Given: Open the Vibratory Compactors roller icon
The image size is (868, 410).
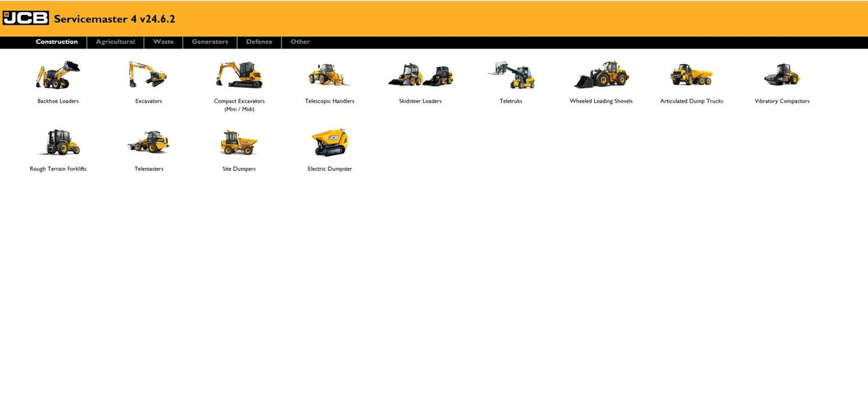Looking at the screenshot, I should [782, 75].
